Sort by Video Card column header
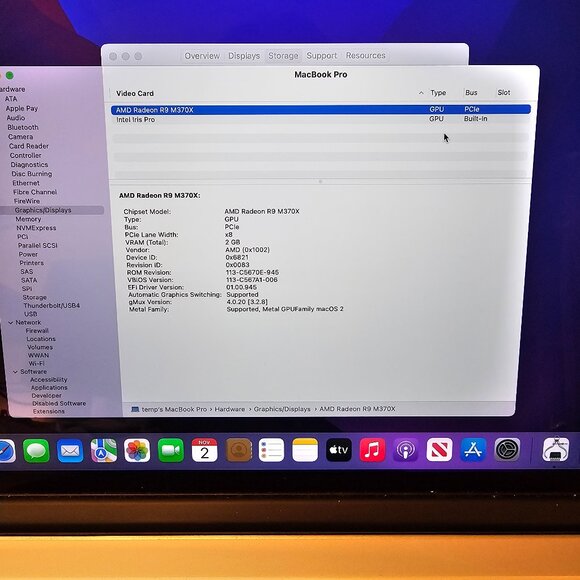Screen dimensions: 580x580 (x=135, y=93)
